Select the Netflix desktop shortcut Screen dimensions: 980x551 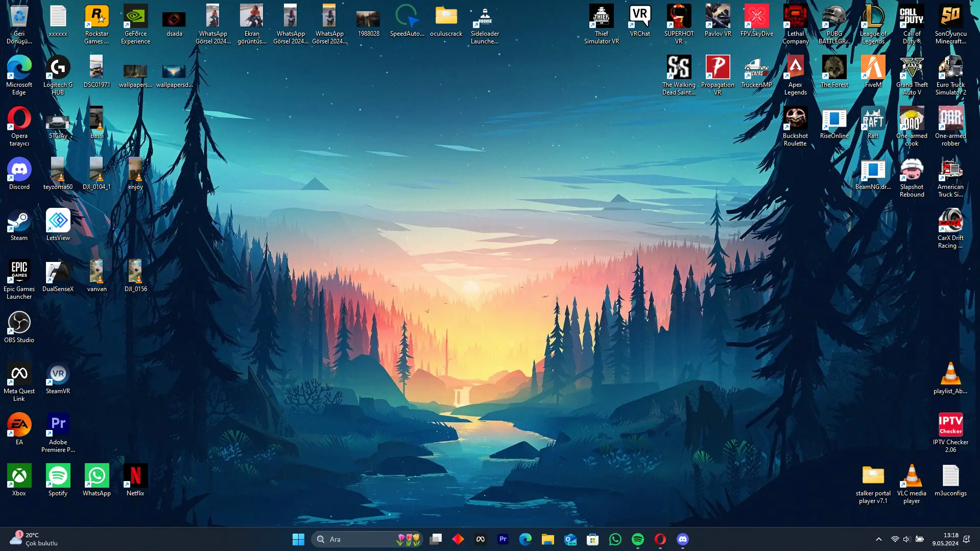click(x=135, y=480)
